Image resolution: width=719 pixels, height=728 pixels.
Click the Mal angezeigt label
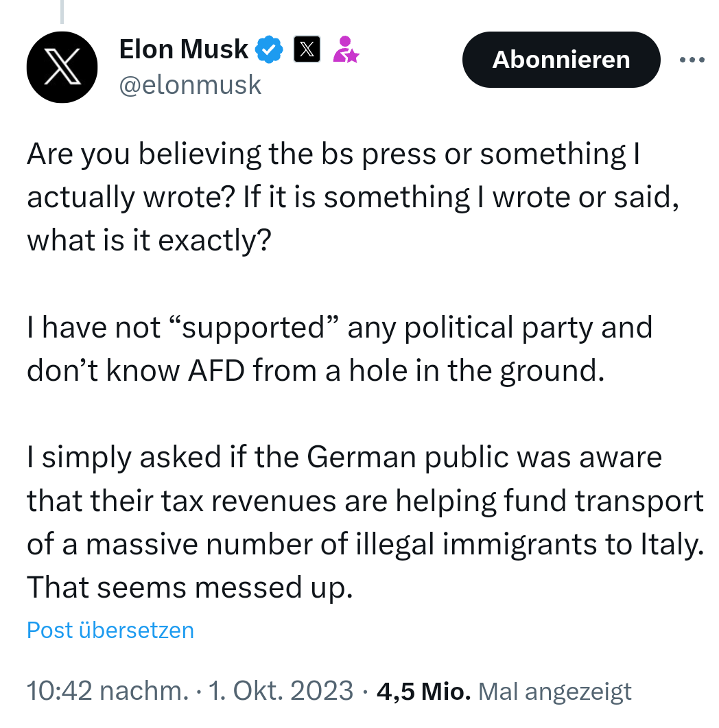pyautogui.click(x=554, y=691)
